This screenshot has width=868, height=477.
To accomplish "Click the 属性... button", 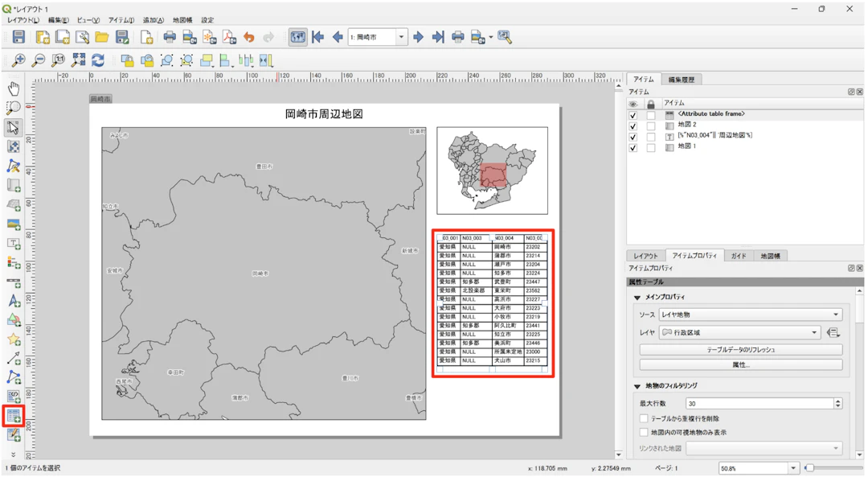I will pyautogui.click(x=740, y=364).
